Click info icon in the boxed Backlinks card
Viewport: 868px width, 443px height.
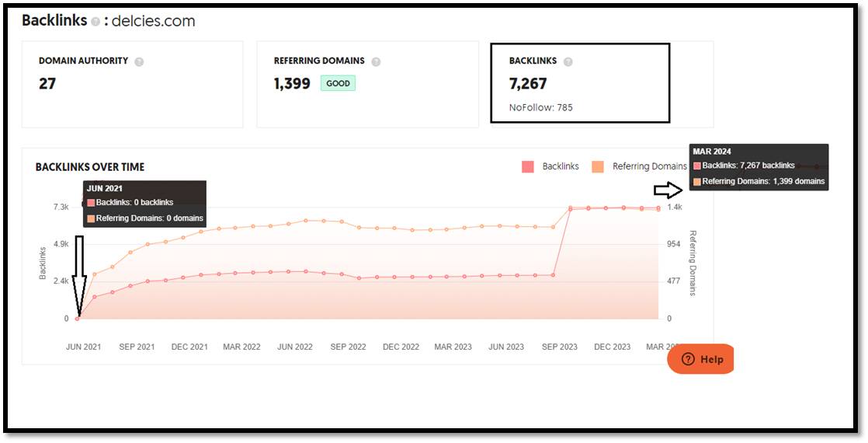pyautogui.click(x=568, y=61)
